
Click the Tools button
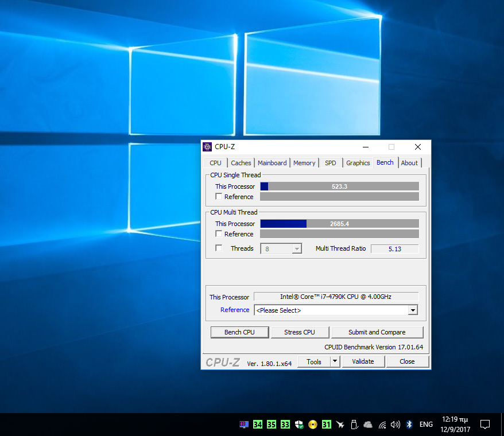click(314, 361)
